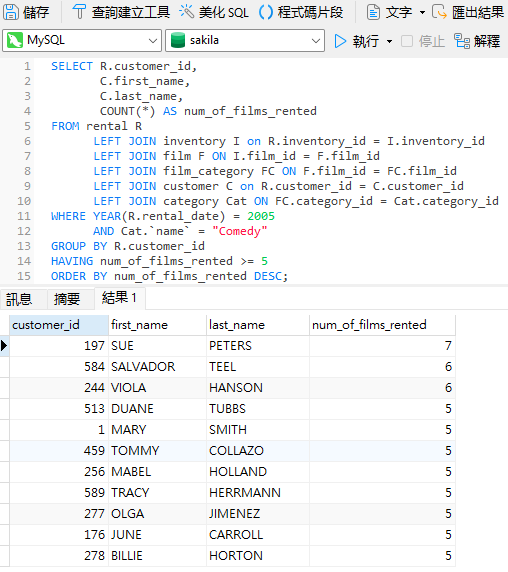
Task: Click the disabled Stop (停止) button
Action: click(x=423, y=41)
